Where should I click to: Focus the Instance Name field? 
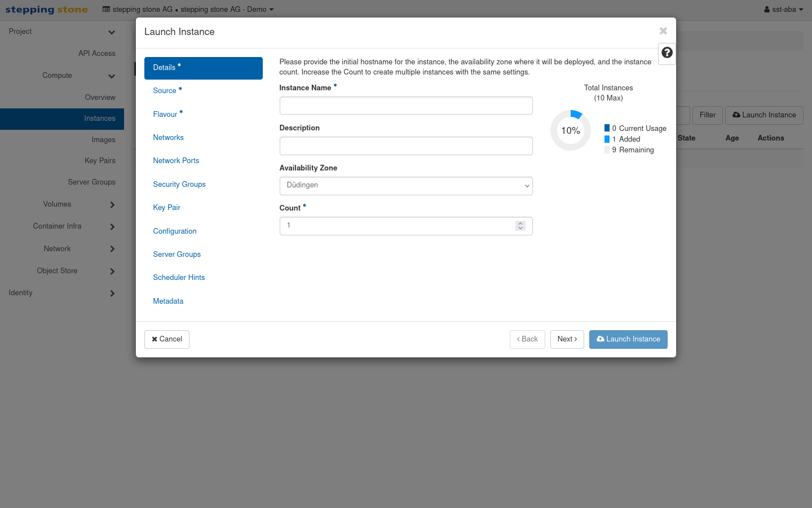[406, 106]
